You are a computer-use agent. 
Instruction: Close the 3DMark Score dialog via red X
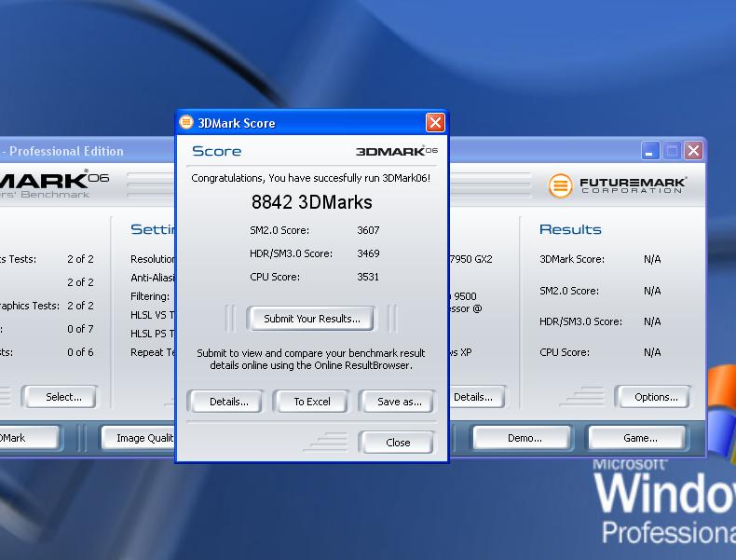coord(435,122)
